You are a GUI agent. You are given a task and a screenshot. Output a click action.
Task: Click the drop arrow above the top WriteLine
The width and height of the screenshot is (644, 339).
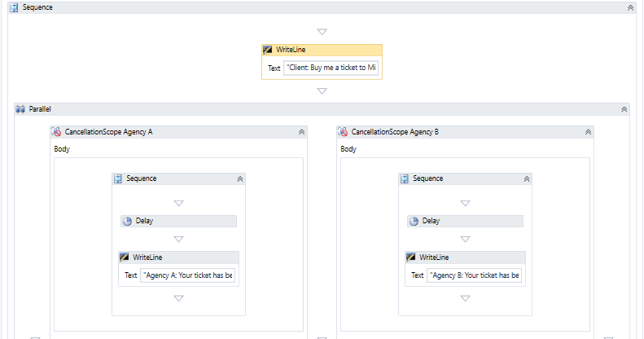point(322,32)
